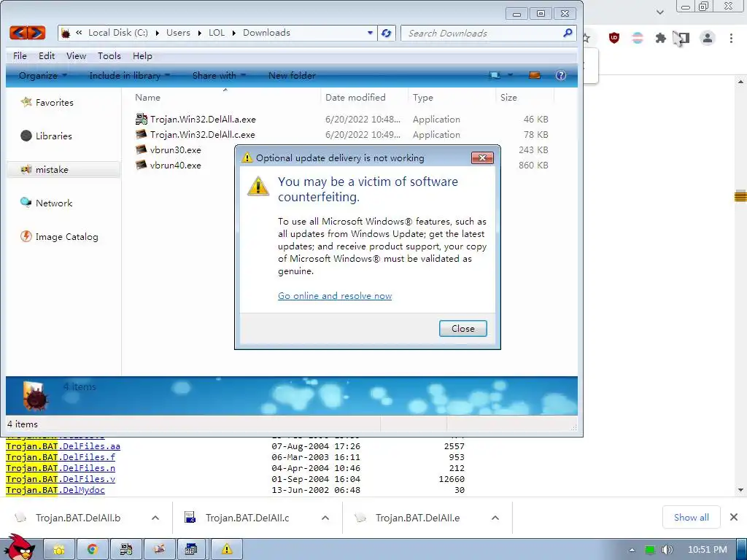Click the calculator-like taskbar icon
Viewport: 747px width, 560px height.
coord(190,550)
